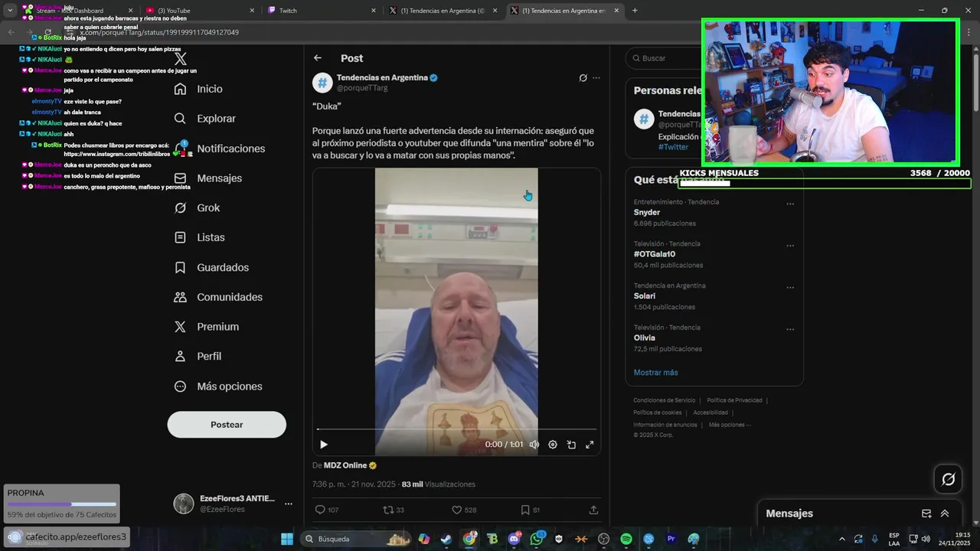Screen dimensions: 980x551
Task: Show hidden system tray icons
Action: (842, 539)
